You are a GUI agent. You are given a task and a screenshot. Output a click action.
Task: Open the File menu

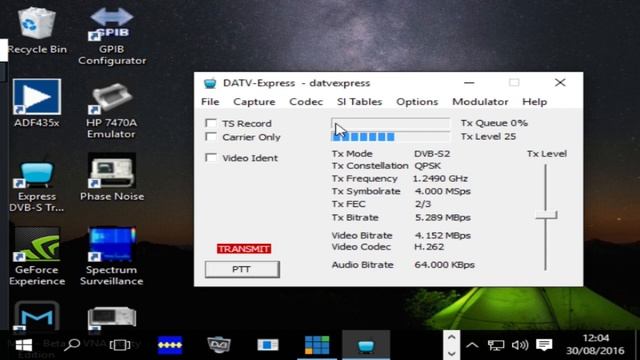(210, 102)
